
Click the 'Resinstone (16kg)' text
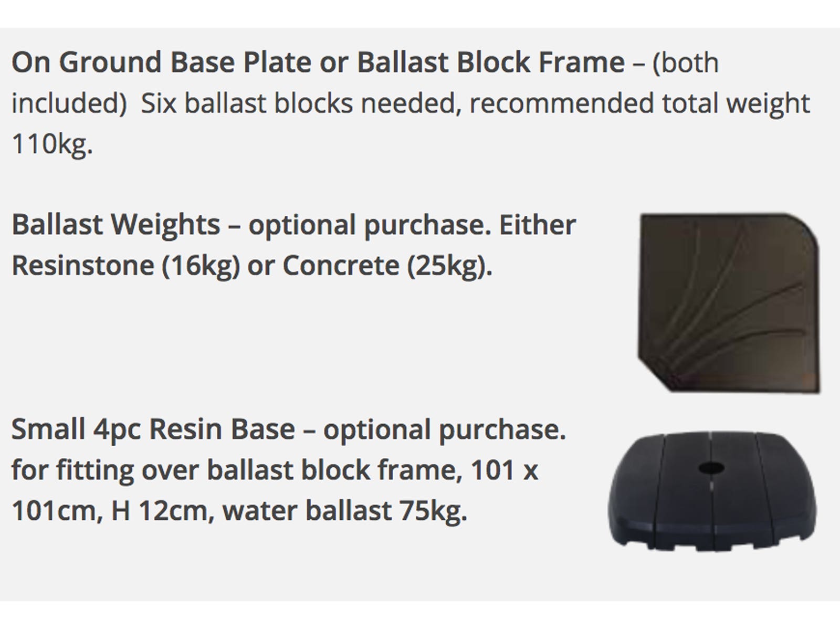click(126, 266)
